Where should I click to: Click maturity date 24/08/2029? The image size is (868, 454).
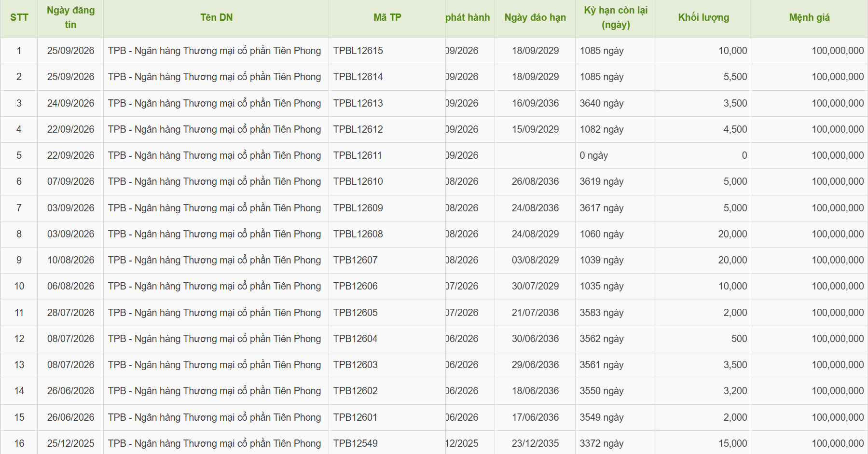535,234
